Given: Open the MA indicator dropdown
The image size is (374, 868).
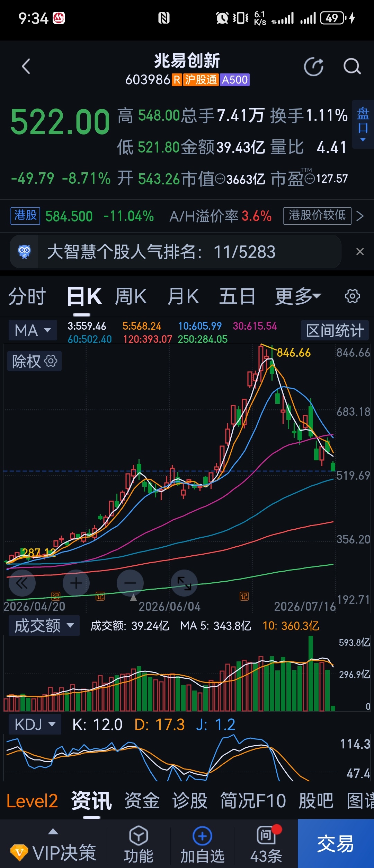Looking at the screenshot, I should (x=33, y=330).
